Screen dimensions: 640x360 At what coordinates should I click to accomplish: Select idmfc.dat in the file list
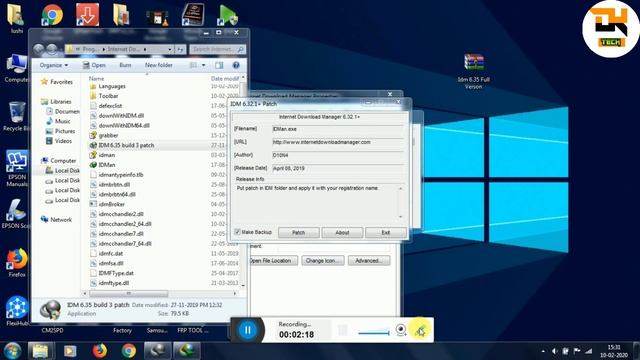click(x=106, y=253)
